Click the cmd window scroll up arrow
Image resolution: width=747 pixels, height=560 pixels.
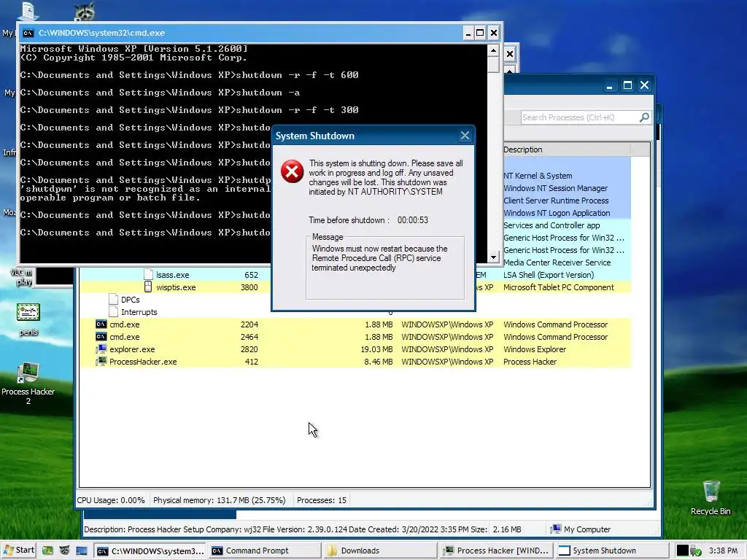click(493, 50)
